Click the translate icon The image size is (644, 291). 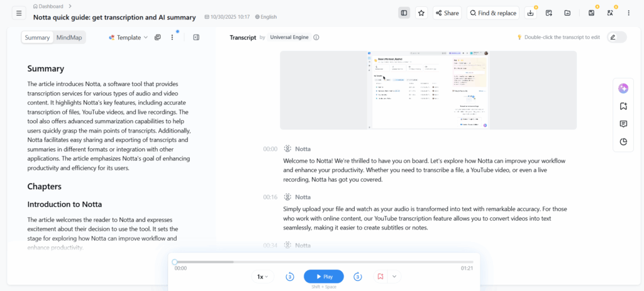point(610,13)
